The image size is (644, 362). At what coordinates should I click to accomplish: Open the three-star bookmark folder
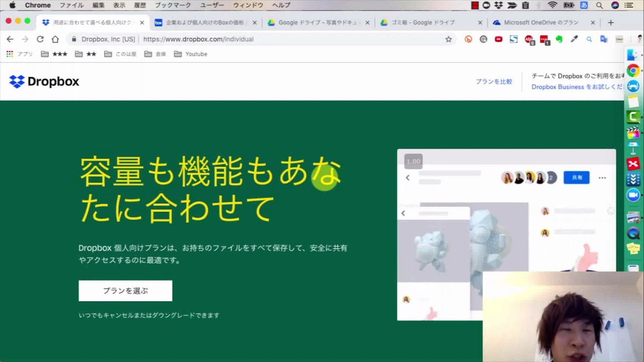pyautogui.click(x=54, y=54)
